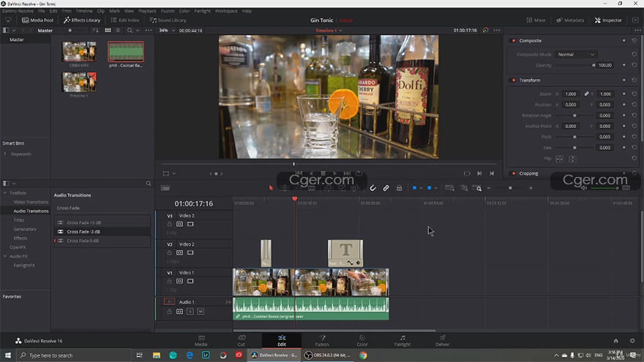Open the Workspace menu
The width and height of the screenshot is (644, 362).
(x=226, y=11)
